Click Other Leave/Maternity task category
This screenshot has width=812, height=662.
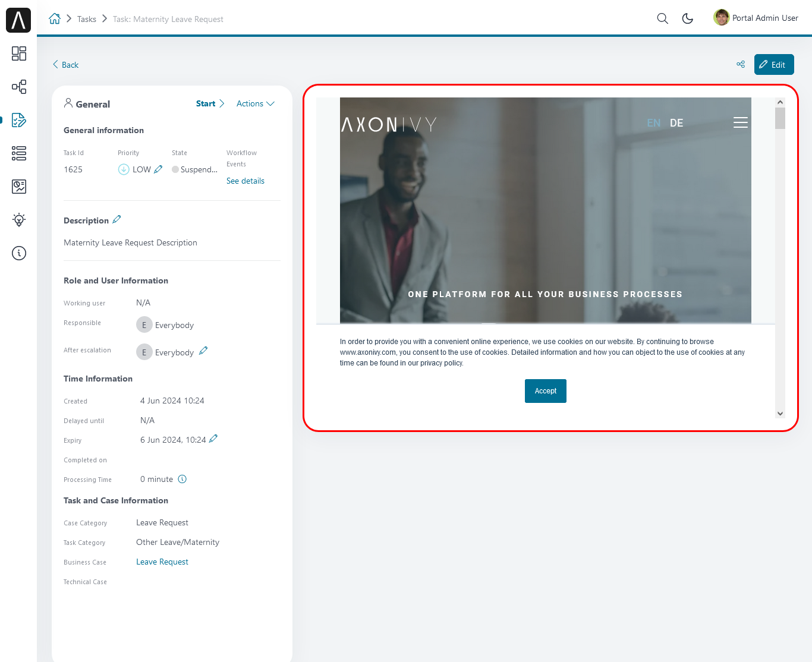178,542
